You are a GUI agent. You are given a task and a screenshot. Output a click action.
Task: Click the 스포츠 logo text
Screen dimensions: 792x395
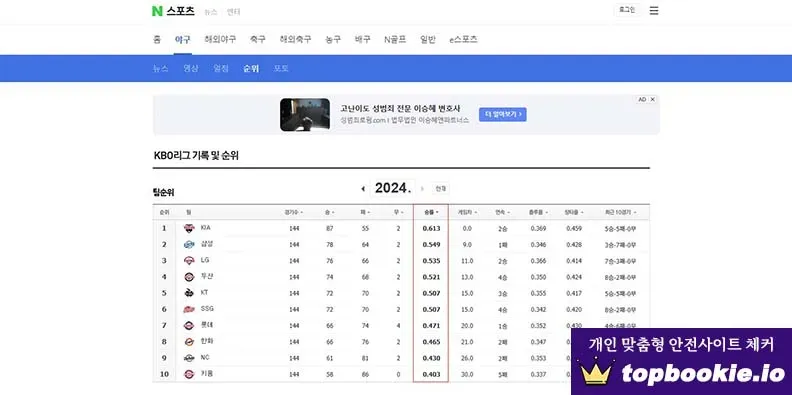pos(180,11)
